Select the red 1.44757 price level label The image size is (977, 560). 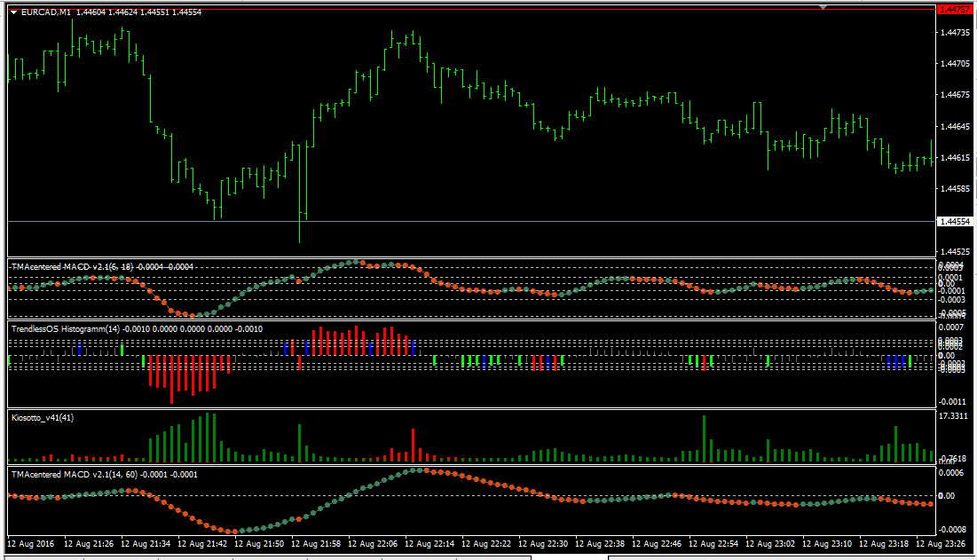pyautogui.click(x=954, y=10)
